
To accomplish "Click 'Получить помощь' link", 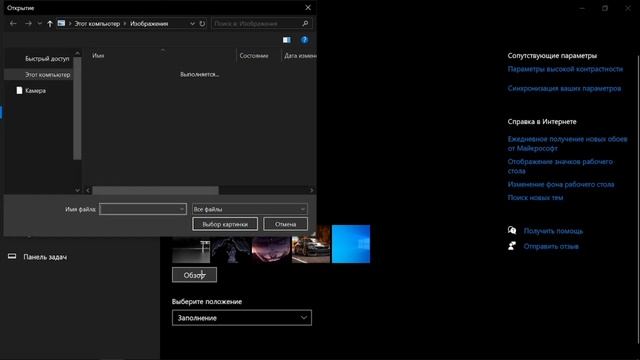I will [x=553, y=231].
